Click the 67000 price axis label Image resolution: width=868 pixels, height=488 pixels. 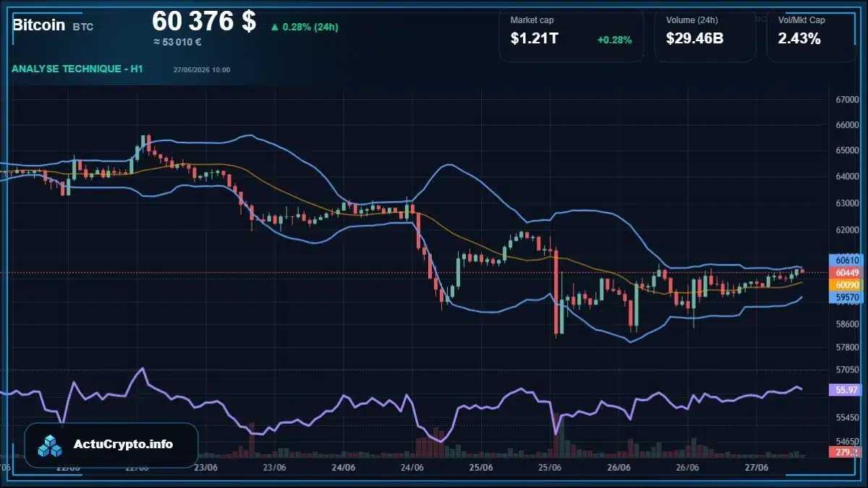(x=847, y=100)
